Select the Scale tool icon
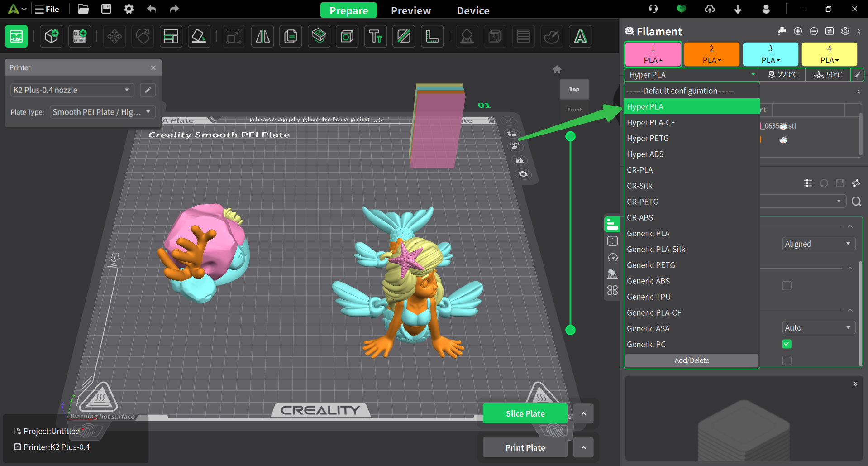The image size is (868, 466). tap(234, 36)
